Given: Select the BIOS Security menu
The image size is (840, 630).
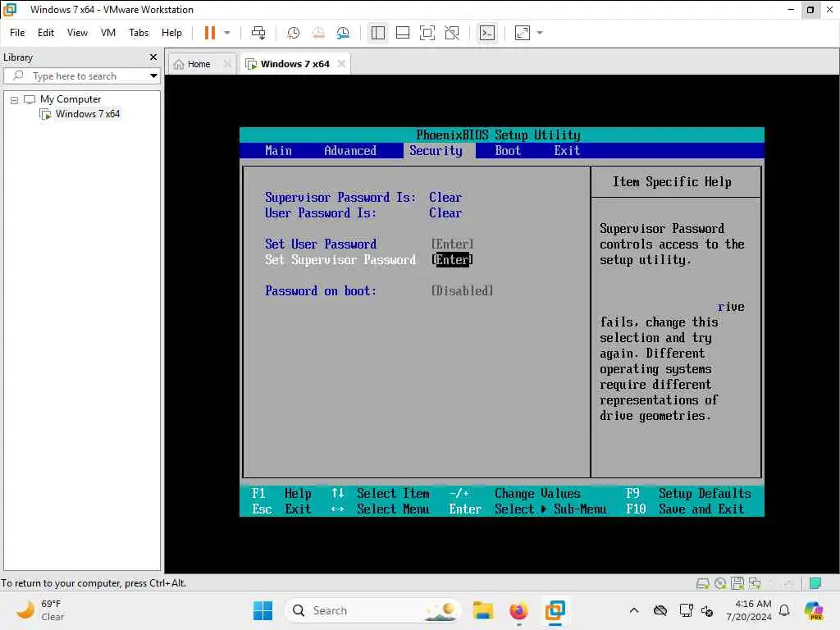Looking at the screenshot, I should pos(436,151).
